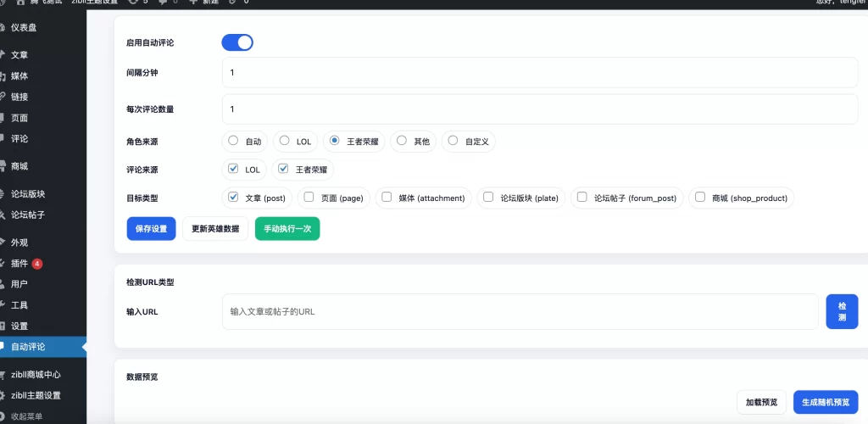The width and height of the screenshot is (868, 424).
Task: Click the brush icon beside 外观
Action: pyautogui.click(x=3, y=243)
